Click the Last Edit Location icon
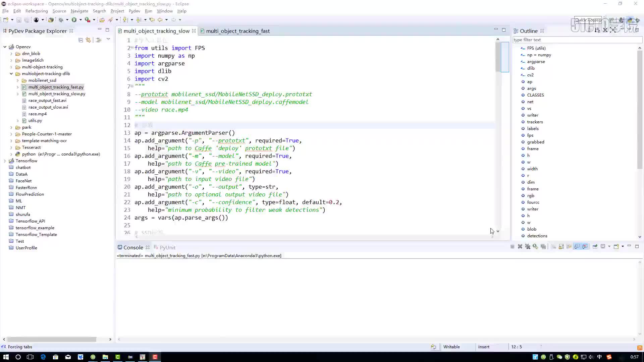Screen dimensions: 644x362 click(x=152, y=20)
